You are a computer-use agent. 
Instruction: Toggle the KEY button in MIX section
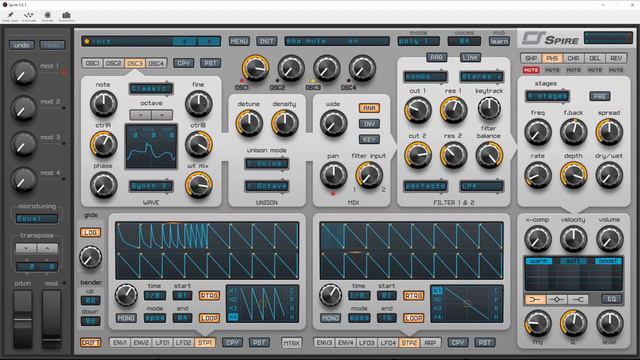pyautogui.click(x=369, y=140)
